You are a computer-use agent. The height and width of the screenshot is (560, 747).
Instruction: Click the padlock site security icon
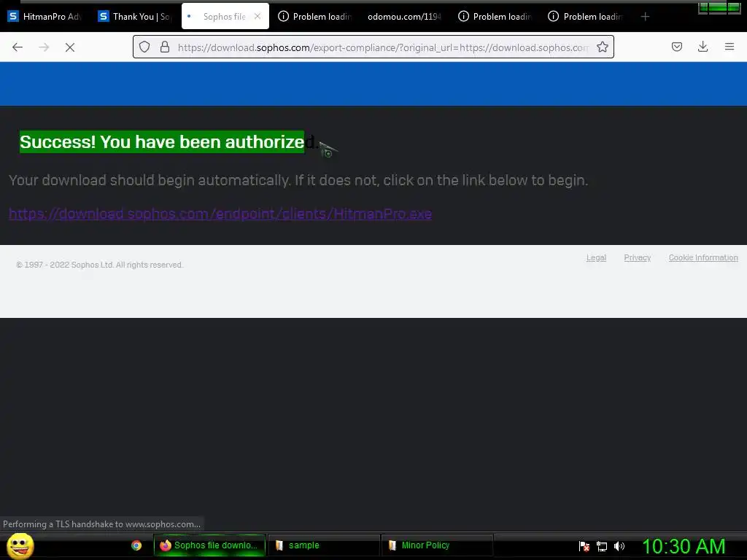[165, 47]
